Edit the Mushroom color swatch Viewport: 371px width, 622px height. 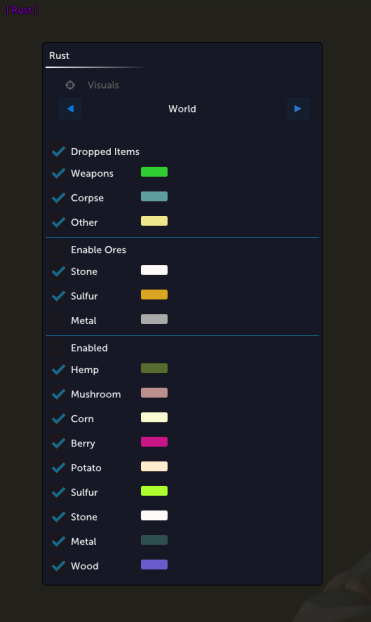154,393
